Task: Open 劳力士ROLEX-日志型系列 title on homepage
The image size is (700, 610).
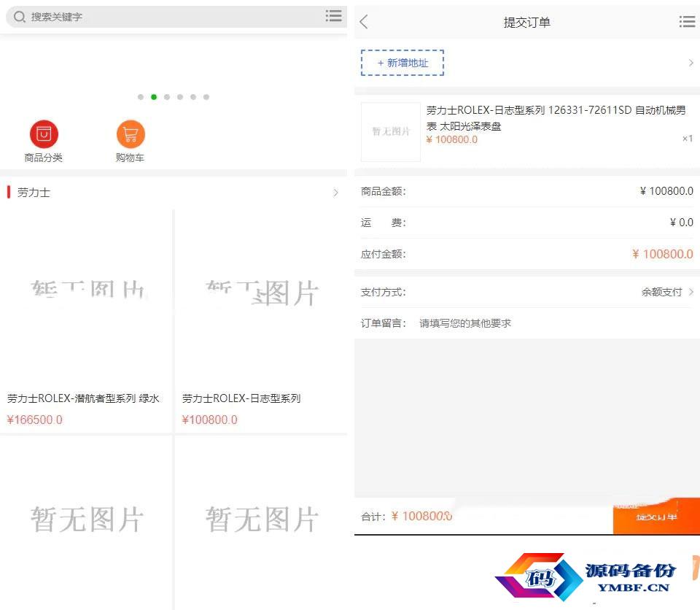Action: pyautogui.click(x=241, y=398)
